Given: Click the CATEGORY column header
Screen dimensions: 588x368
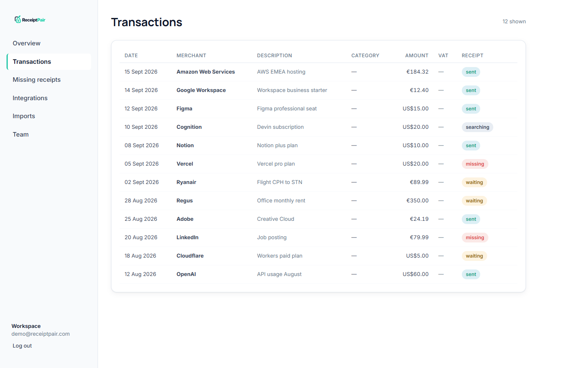Looking at the screenshot, I should pyautogui.click(x=365, y=56).
